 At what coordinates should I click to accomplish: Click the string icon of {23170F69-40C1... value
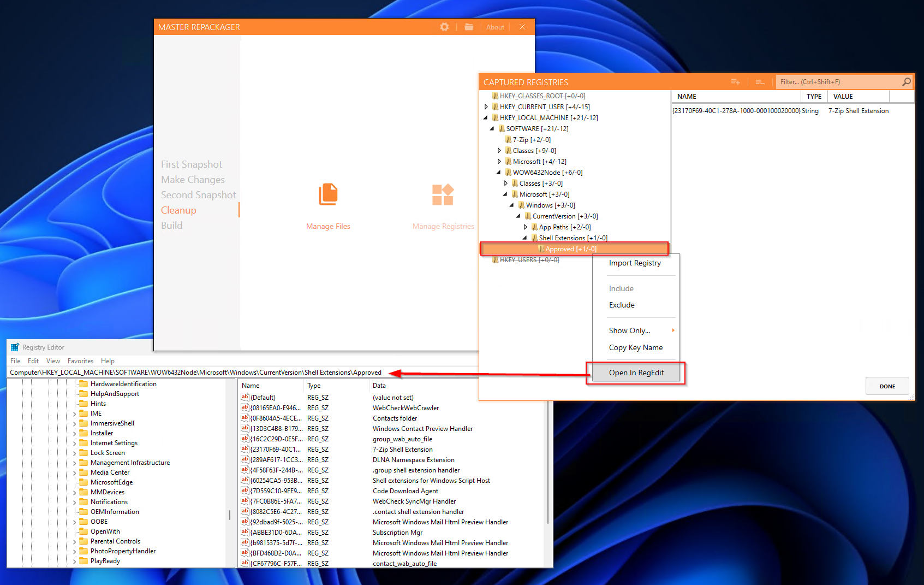point(245,449)
